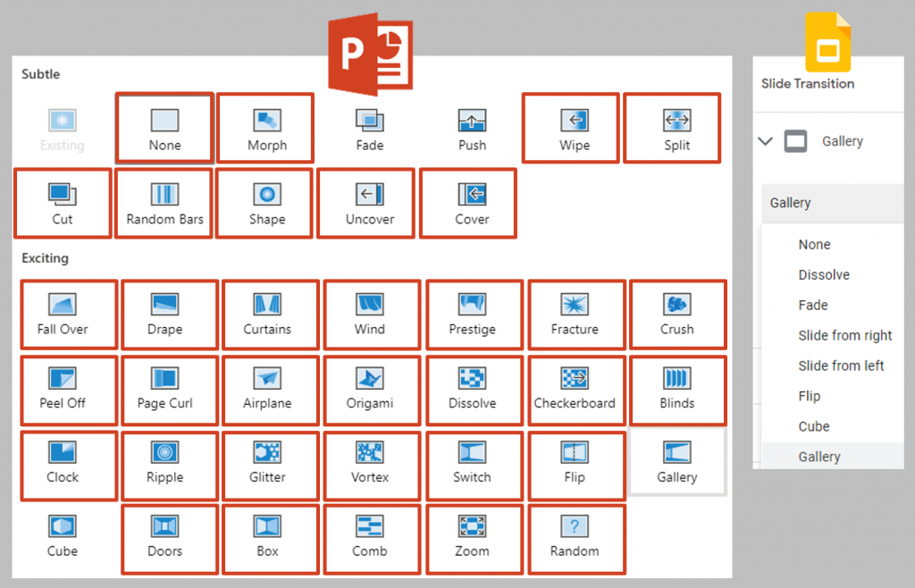Apply the Airplane transition
This screenshot has height=588, width=915.
click(271, 391)
